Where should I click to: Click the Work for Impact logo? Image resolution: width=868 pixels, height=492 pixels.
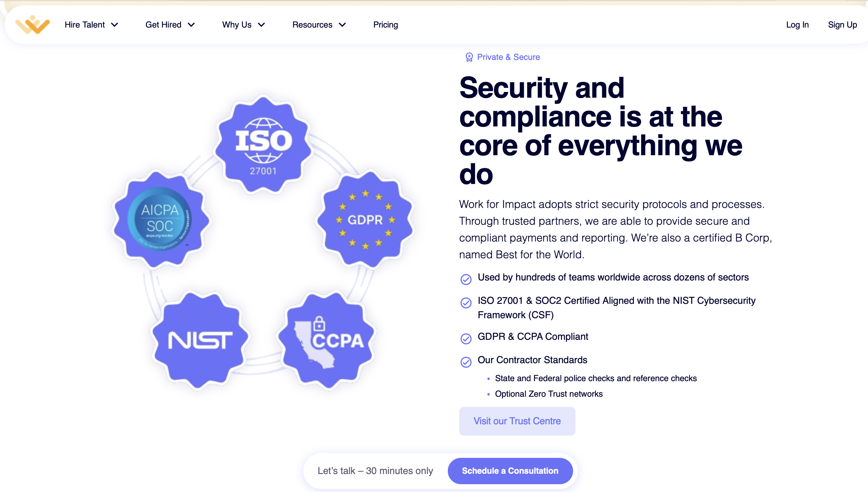tap(32, 25)
